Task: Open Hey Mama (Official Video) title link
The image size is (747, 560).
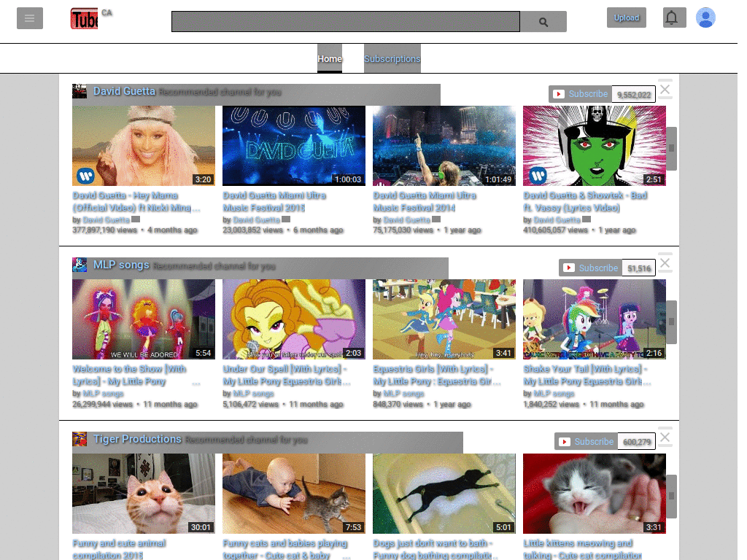Action: tap(136, 202)
